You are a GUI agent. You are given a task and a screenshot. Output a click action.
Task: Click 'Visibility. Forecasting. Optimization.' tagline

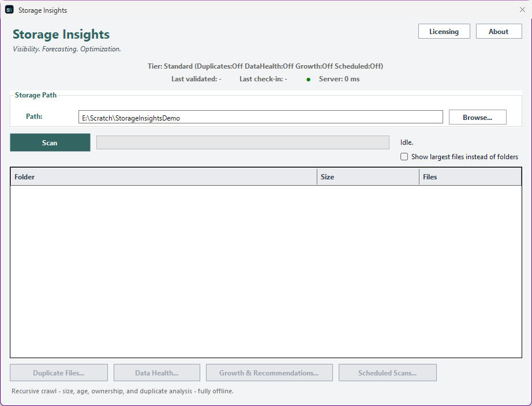[67, 49]
